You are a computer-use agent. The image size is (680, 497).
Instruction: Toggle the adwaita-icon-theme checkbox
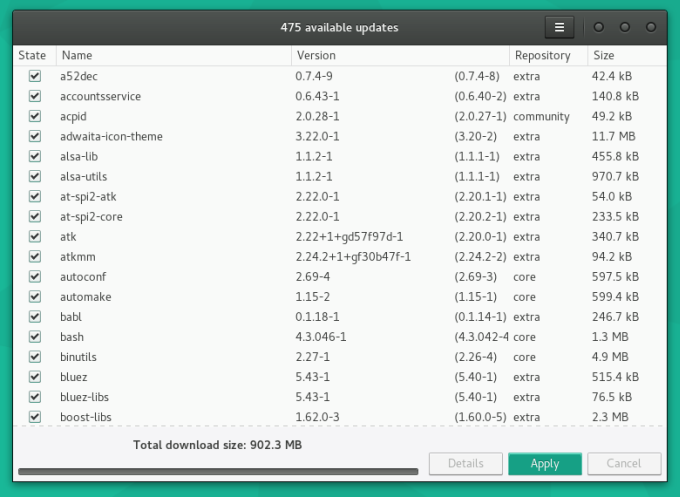click(x=35, y=136)
